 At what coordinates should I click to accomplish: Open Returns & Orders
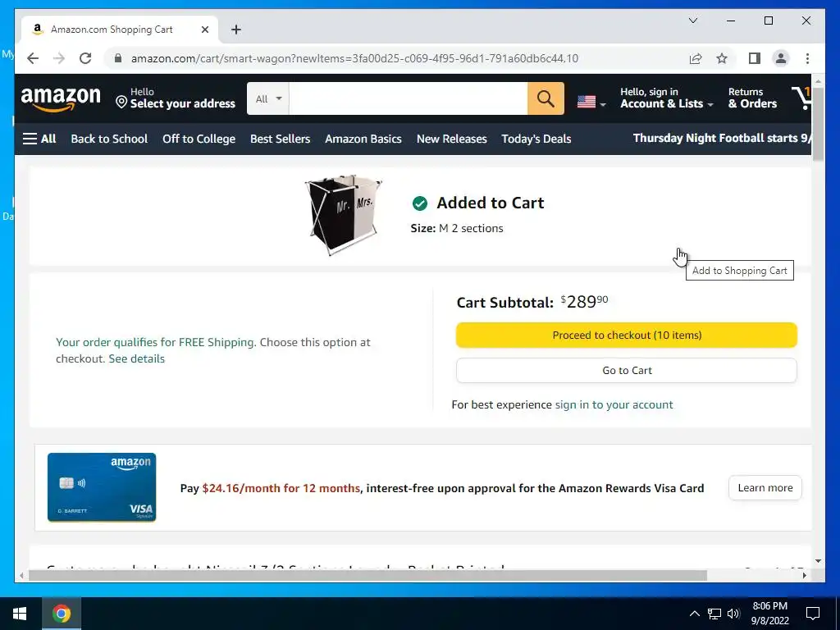[x=752, y=98]
